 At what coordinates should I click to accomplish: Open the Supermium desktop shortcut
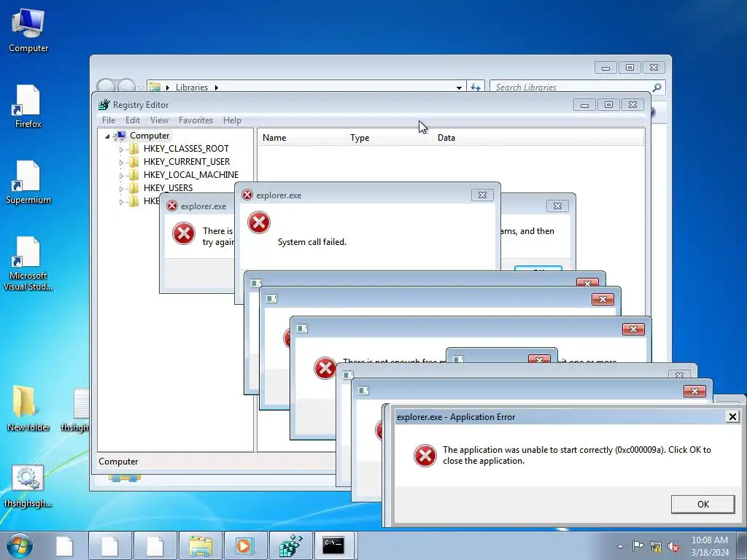pos(28,182)
